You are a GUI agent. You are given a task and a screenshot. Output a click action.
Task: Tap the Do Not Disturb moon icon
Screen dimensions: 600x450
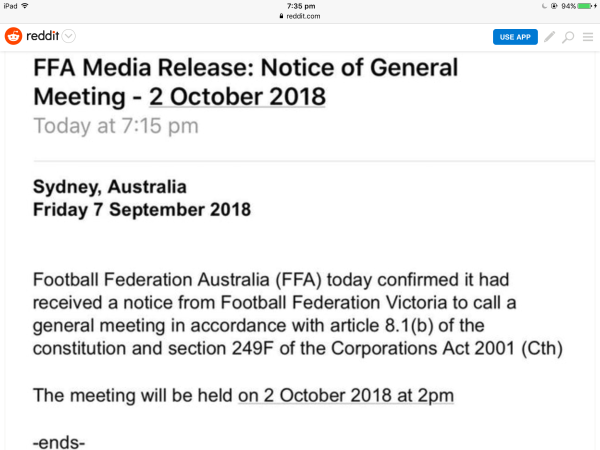545,6
